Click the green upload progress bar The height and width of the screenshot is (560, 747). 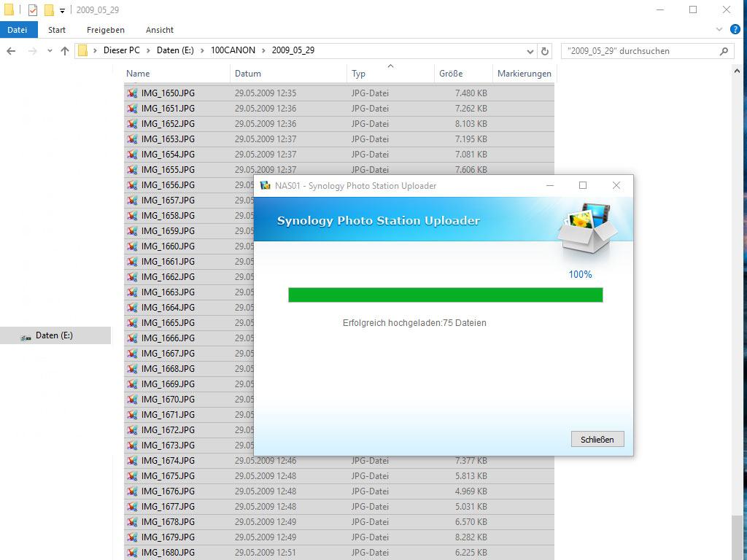(x=446, y=295)
